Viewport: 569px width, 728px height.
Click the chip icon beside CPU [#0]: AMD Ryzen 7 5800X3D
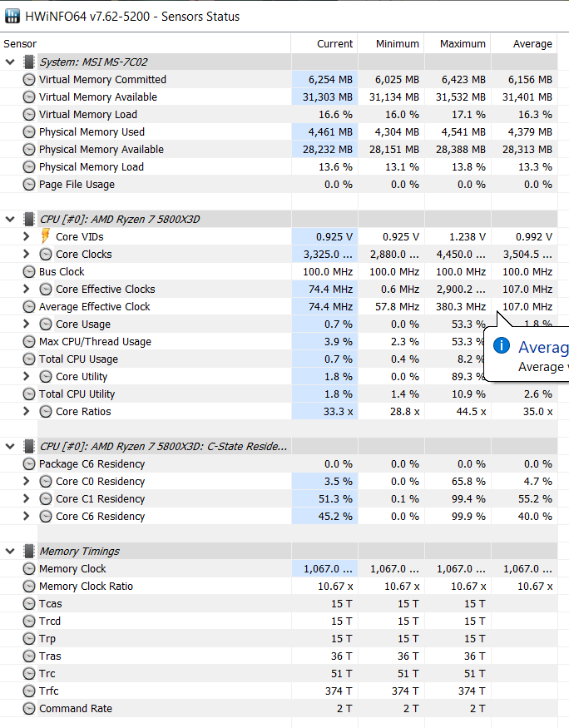pos(29,219)
